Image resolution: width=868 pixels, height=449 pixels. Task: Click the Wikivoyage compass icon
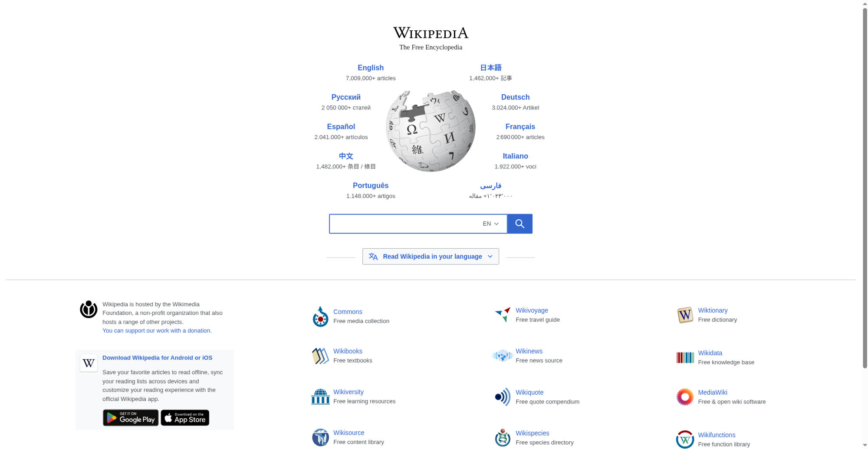(x=503, y=315)
